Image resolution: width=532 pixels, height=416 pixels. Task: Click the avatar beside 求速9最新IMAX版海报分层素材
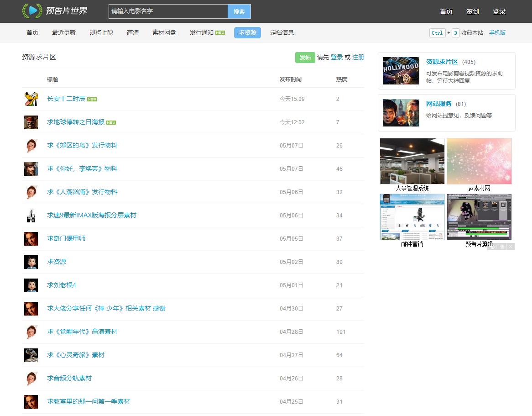[31, 216]
